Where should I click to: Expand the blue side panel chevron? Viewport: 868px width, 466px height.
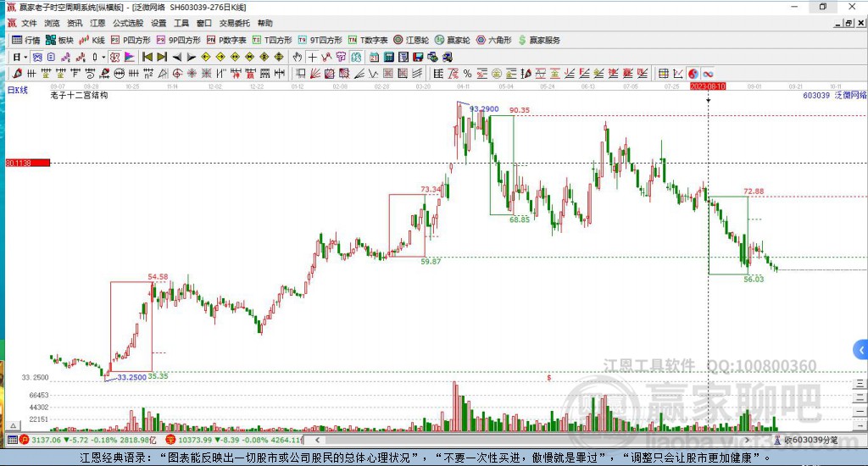point(861,350)
